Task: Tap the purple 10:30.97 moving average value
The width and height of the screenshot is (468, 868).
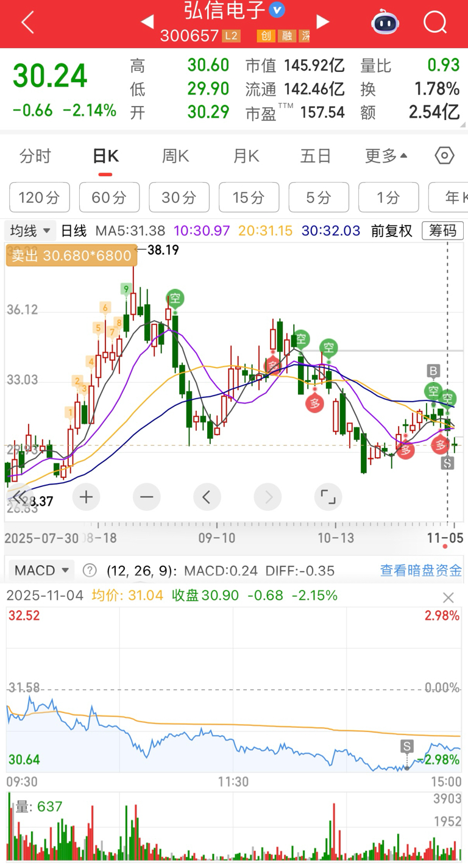Action: tap(202, 231)
